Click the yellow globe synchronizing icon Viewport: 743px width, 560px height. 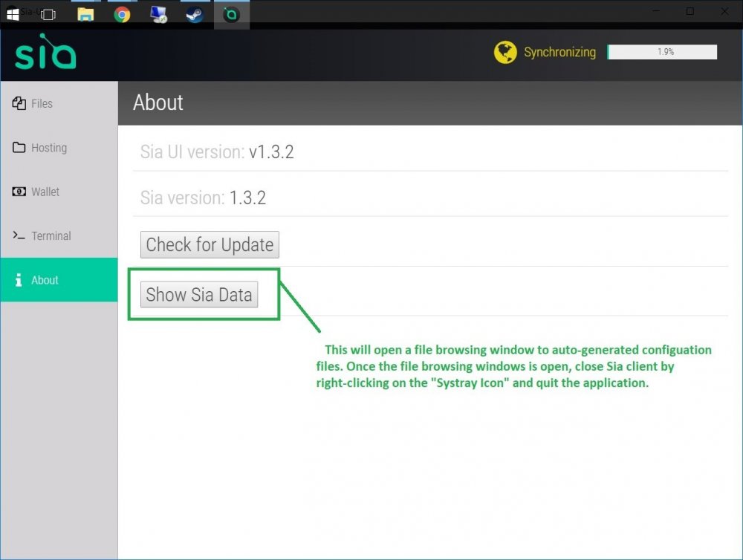[505, 52]
